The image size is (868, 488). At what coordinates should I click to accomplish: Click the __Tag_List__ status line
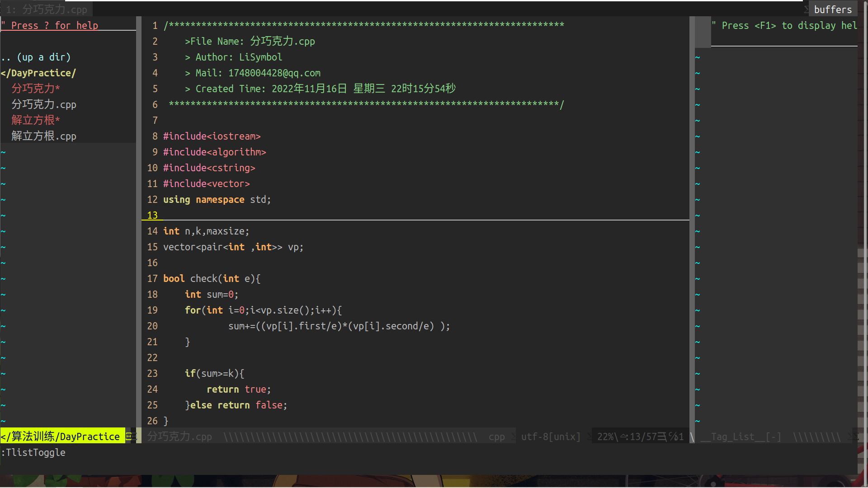tap(741, 436)
